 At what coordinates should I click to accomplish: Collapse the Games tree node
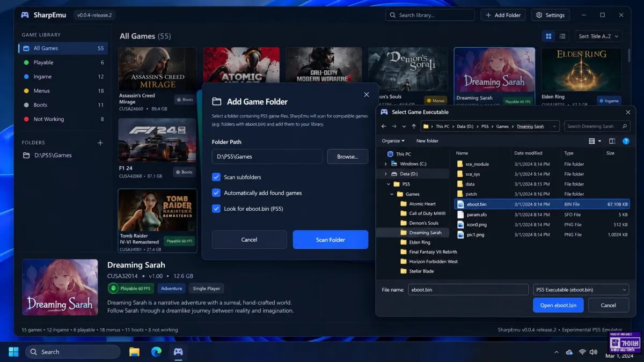click(392, 194)
